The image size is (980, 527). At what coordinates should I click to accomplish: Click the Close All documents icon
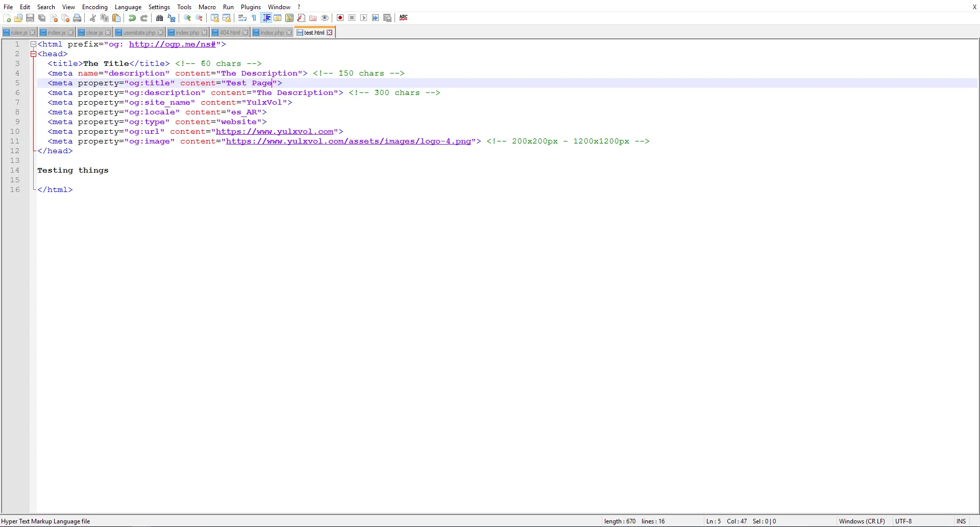tap(65, 18)
